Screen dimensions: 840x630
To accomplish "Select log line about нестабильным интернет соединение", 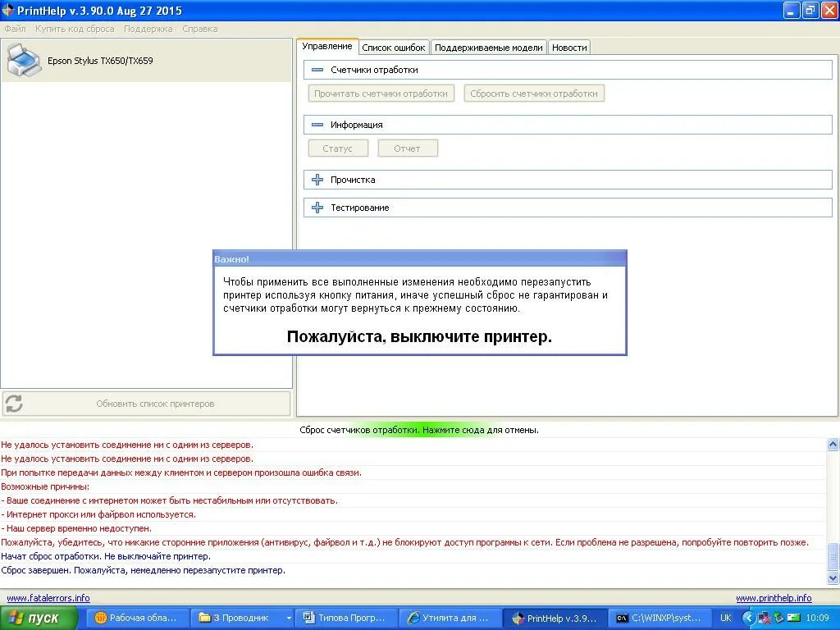I will tap(169, 500).
